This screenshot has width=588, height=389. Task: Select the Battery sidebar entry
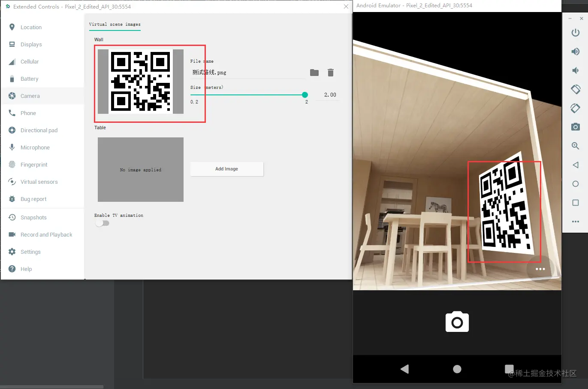(42, 79)
